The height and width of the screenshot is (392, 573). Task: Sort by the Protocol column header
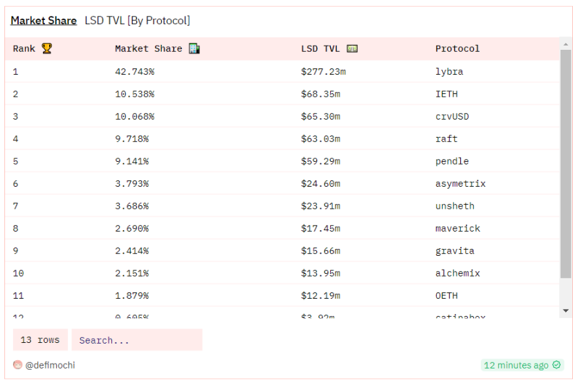coord(457,48)
